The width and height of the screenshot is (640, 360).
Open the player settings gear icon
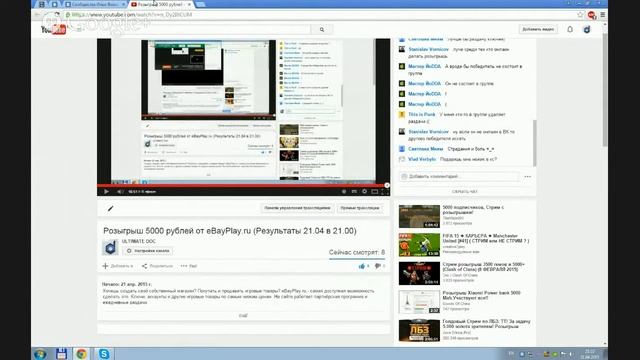point(364,191)
